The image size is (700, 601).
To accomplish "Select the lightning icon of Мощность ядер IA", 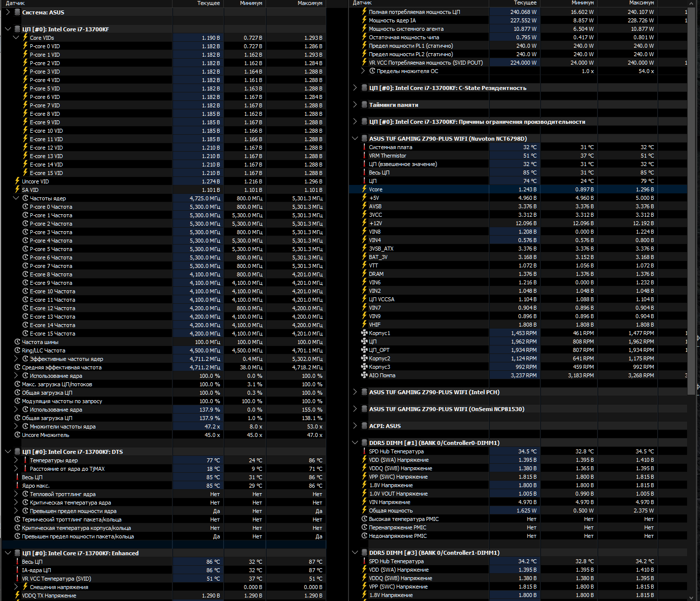I will click(x=364, y=20).
